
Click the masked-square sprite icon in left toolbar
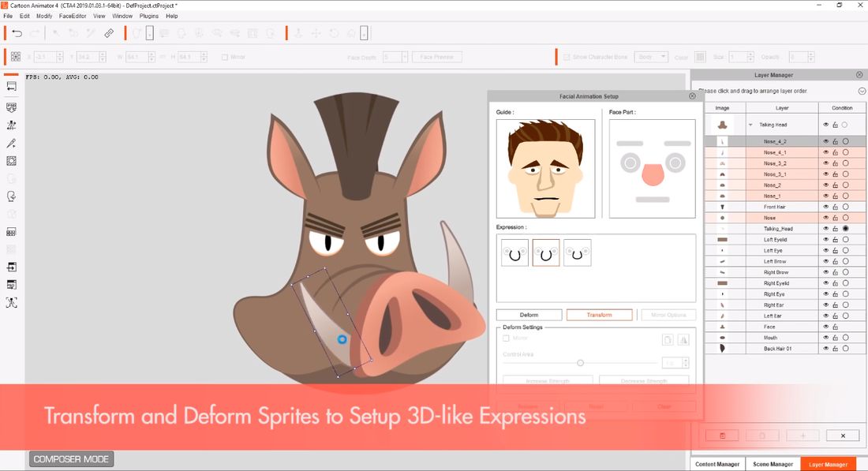(x=12, y=161)
